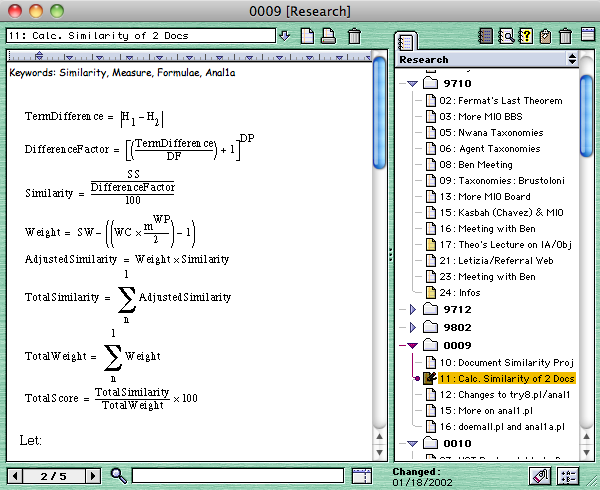Click the outline pane scrollbar thumb
Viewport: 600px width, 490px height.
pos(586,116)
